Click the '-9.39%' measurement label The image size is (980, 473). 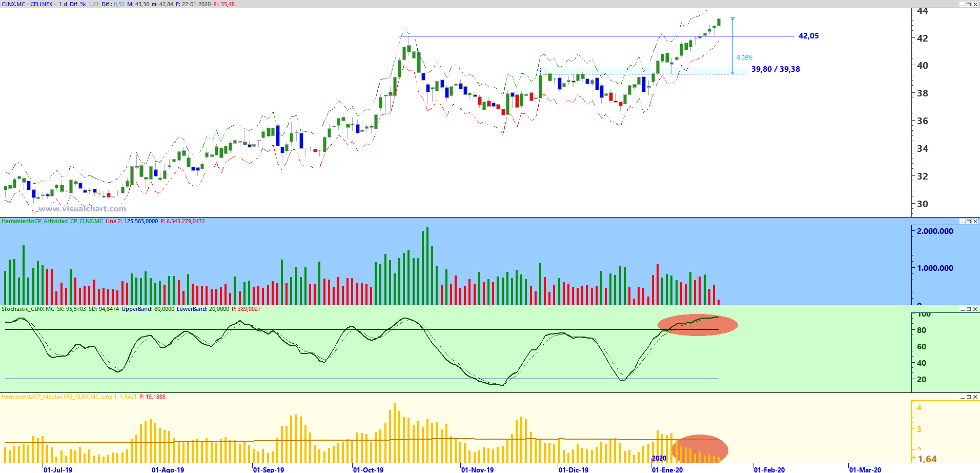[744, 57]
